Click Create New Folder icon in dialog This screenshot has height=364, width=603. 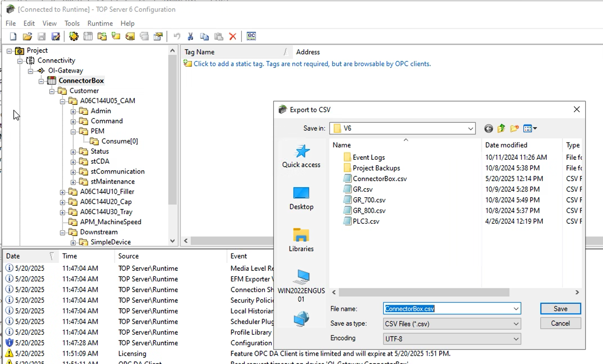tap(515, 128)
